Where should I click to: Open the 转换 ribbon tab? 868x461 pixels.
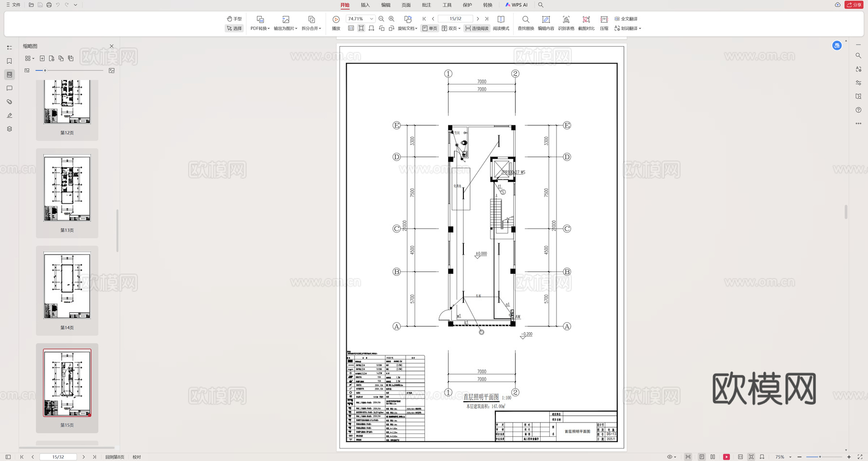pos(488,5)
